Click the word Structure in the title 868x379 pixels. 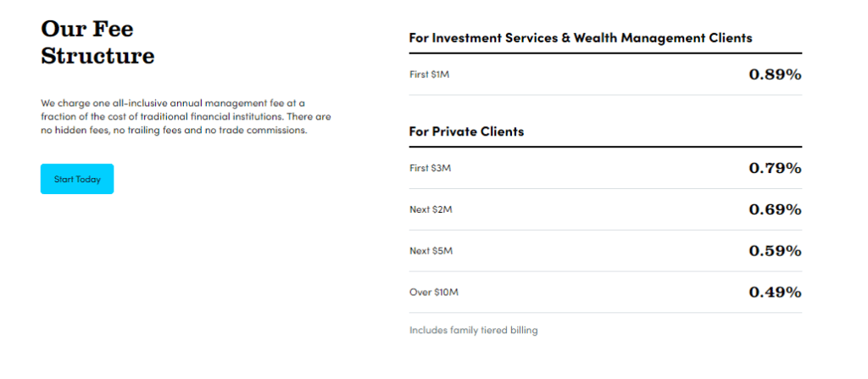coord(97,56)
